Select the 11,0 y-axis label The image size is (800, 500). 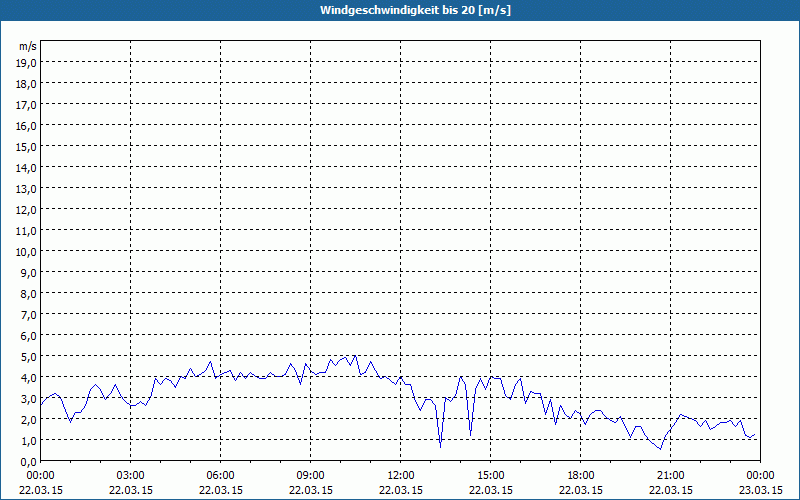26,231
